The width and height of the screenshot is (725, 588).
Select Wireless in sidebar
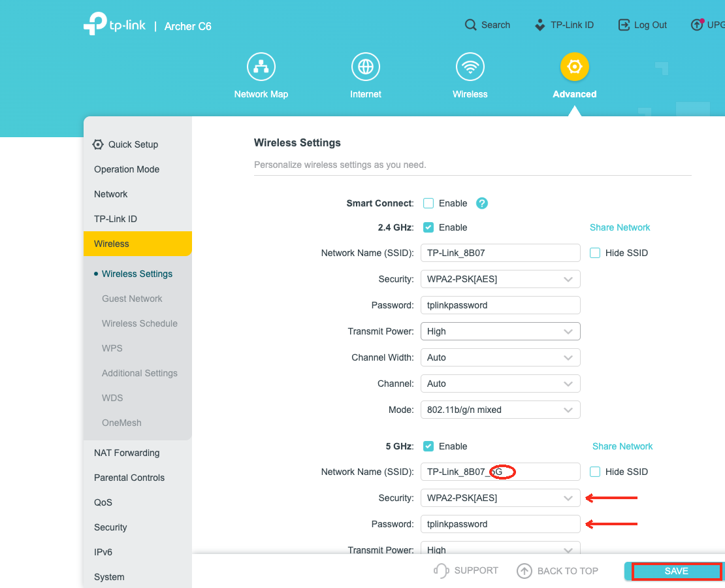pyautogui.click(x=138, y=243)
